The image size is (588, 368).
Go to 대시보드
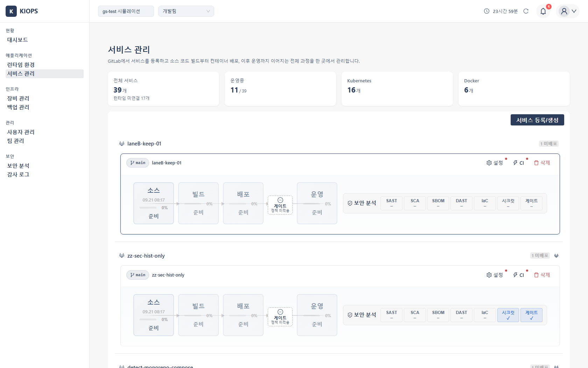pos(44,40)
